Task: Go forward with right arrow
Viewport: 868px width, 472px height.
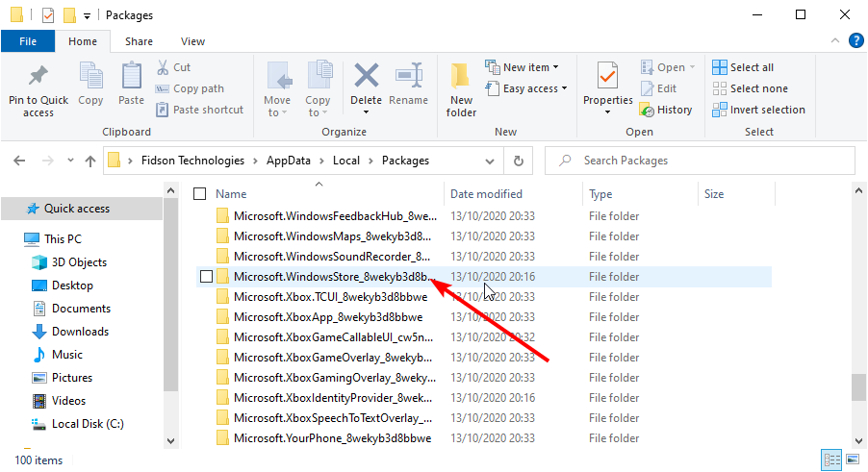Action: click(x=48, y=161)
